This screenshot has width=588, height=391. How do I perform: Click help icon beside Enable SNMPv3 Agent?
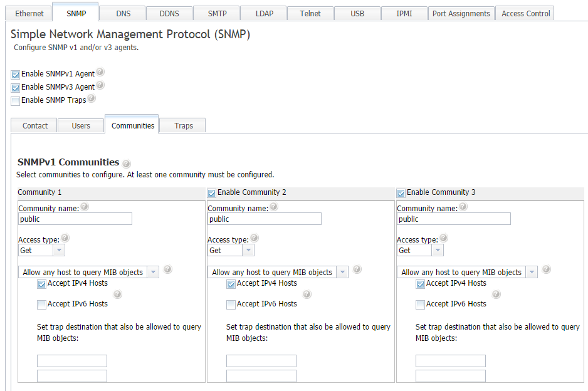click(x=100, y=86)
